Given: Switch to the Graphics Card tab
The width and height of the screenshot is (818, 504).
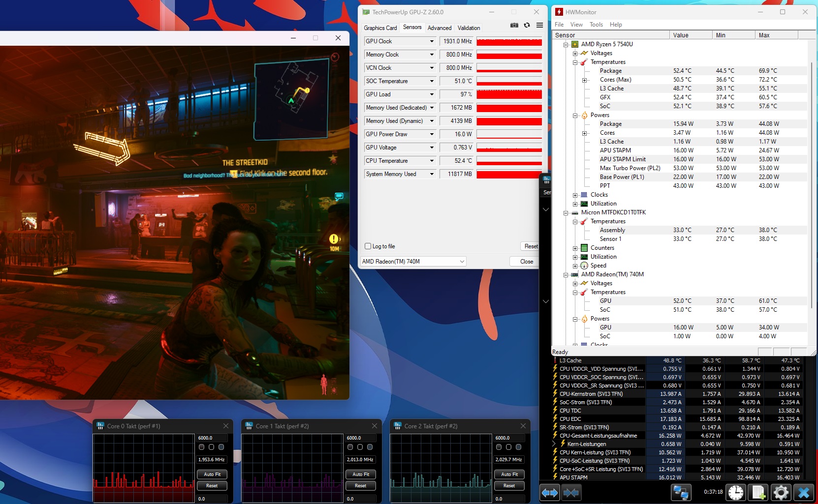Looking at the screenshot, I should coord(380,28).
